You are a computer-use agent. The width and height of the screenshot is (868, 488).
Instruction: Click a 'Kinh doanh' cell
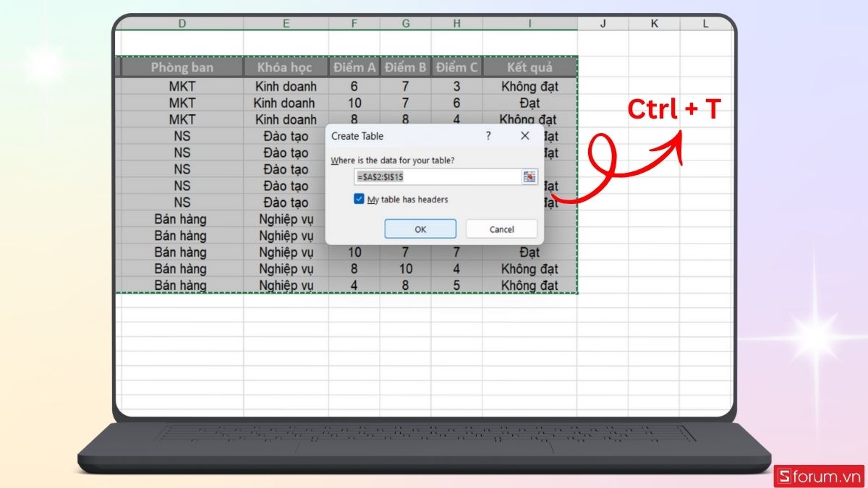(286, 86)
